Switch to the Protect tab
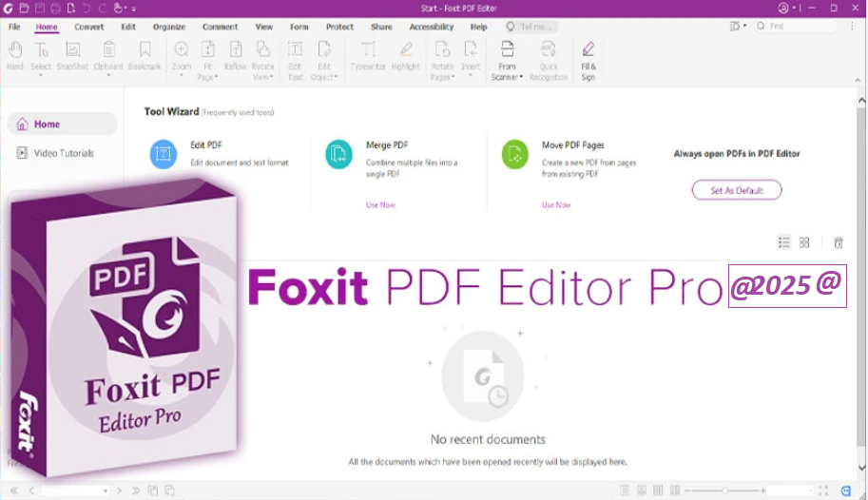This screenshot has width=868, height=500. click(339, 27)
